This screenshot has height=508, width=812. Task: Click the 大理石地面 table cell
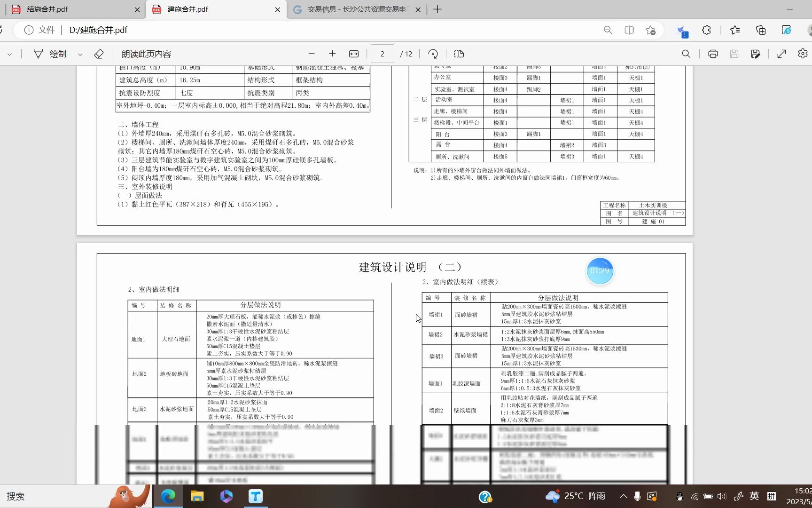pos(176,339)
